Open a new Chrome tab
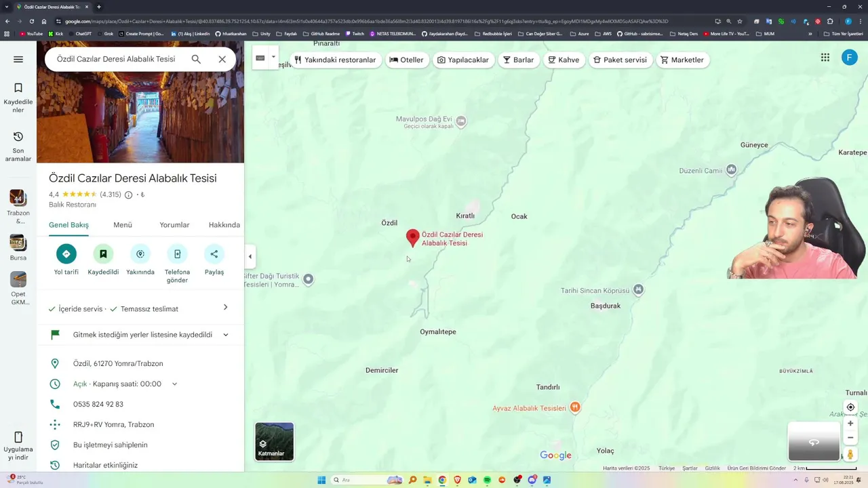This screenshot has width=868, height=488. point(99,7)
